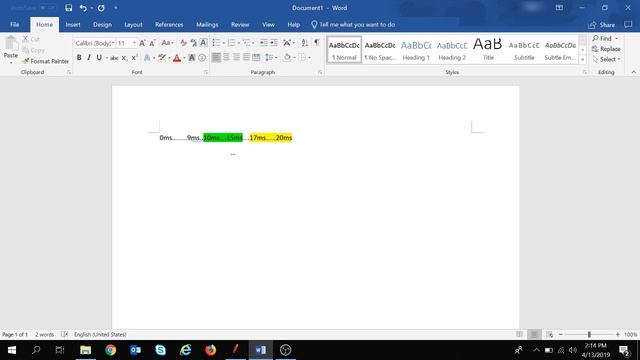Apply the Heading 1 style
Screen dimensions: 640x360
click(416, 50)
